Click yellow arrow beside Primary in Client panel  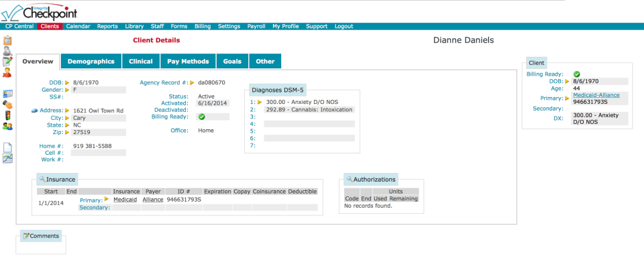point(568,99)
